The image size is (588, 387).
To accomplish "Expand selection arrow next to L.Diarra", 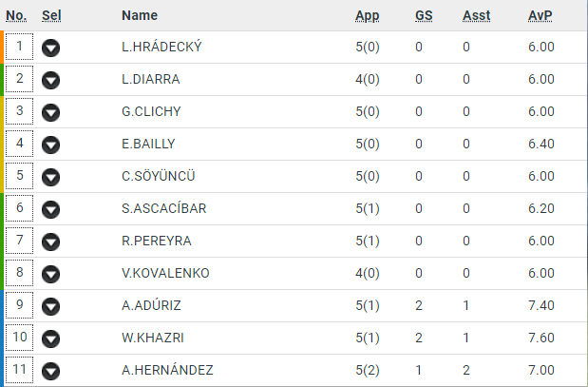I will click(x=51, y=80).
